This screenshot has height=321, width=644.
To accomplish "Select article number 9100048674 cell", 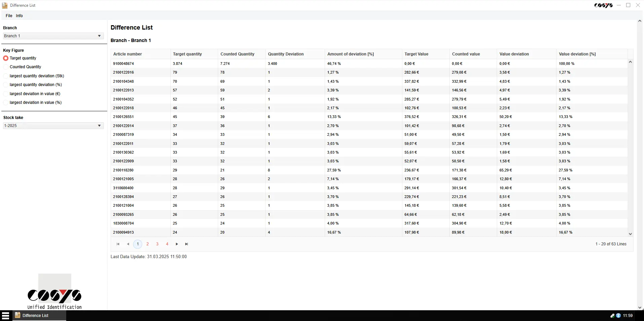I will coord(140,64).
